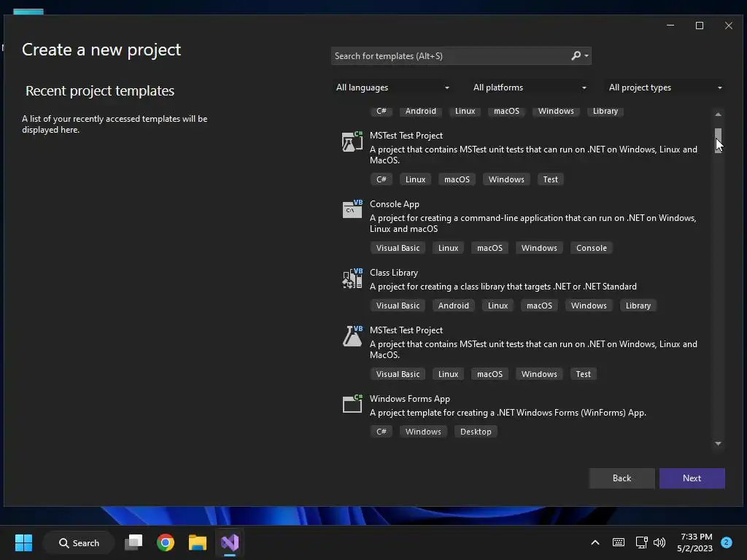Open notification center badge
The width and height of the screenshot is (747, 560).
(x=726, y=542)
